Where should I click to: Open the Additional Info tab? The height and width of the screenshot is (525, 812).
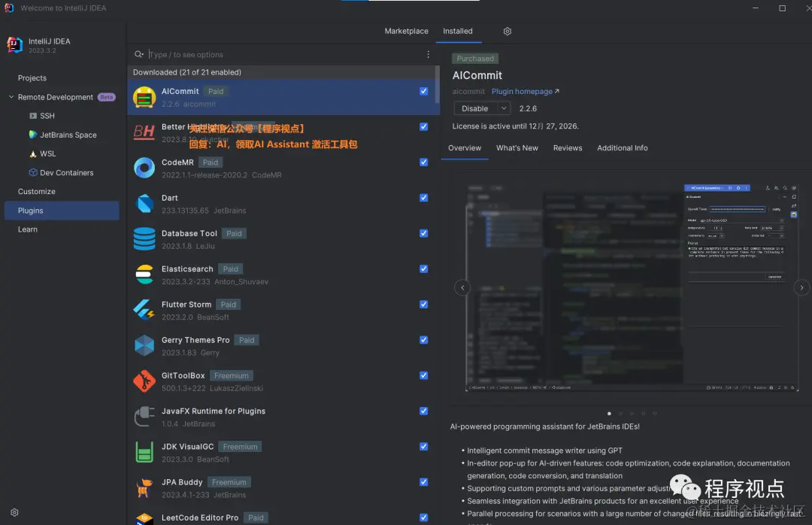[x=623, y=148]
